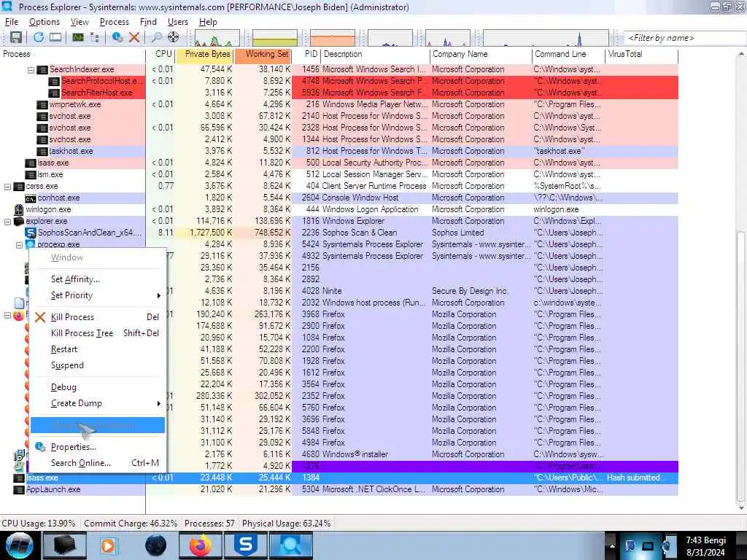Open Sophos from the taskbar
747x560 pixels.
(246, 545)
